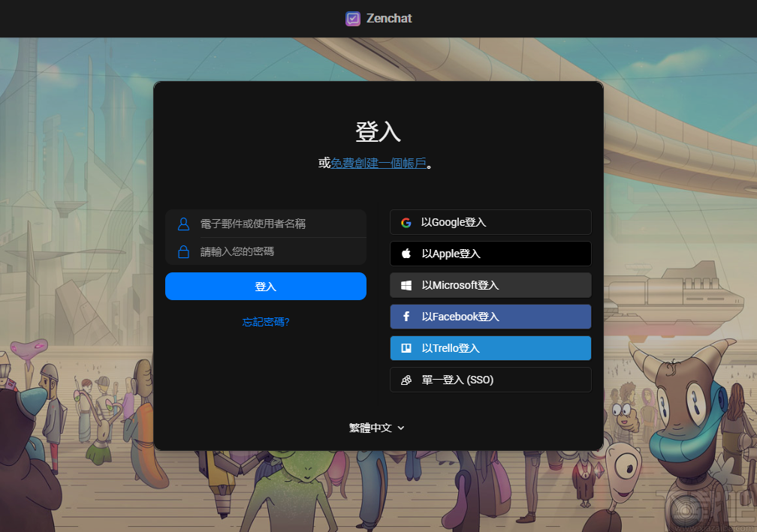
Task: Sign in with 以Microsoft登入 button
Action: click(x=490, y=285)
